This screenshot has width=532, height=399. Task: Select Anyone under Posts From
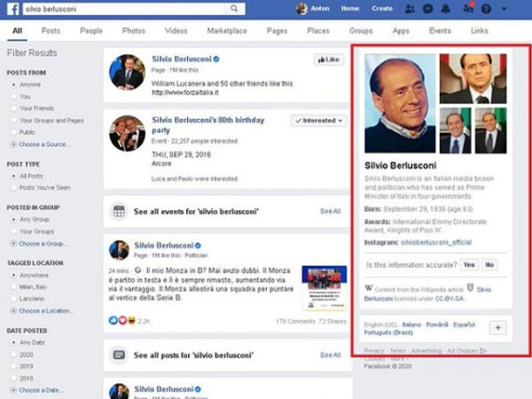tap(13, 84)
